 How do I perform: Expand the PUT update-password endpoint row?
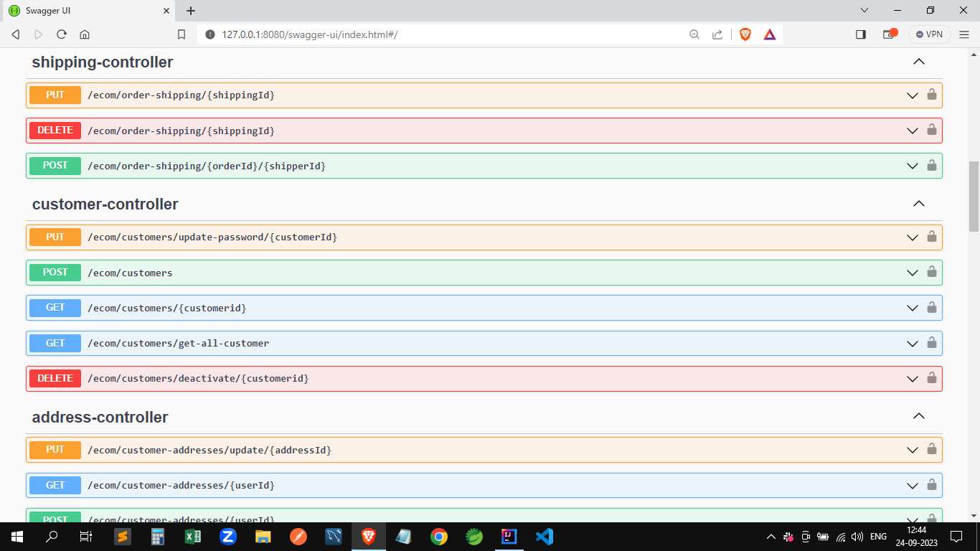pos(912,237)
